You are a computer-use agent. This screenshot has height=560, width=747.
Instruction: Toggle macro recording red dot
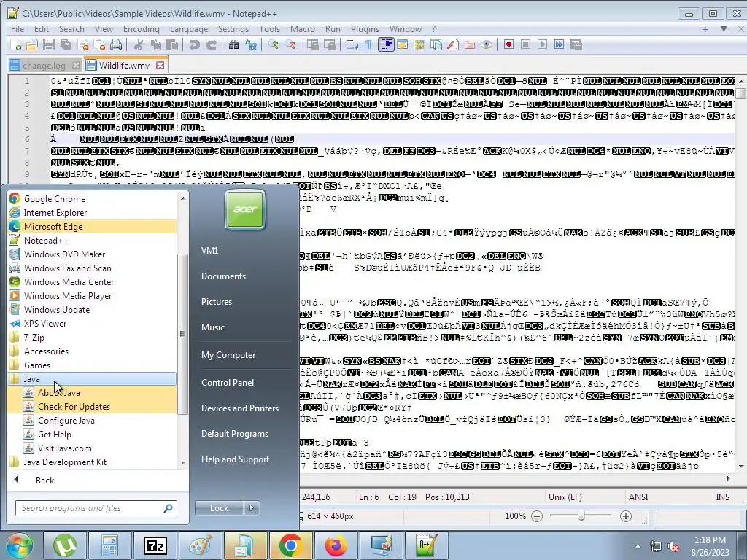(x=508, y=44)
